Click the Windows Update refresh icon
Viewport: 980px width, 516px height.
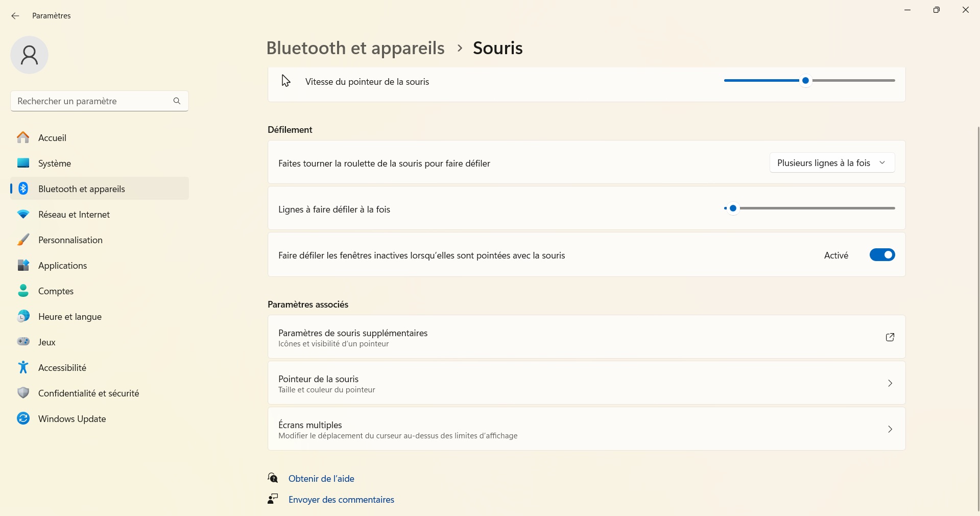23,419
